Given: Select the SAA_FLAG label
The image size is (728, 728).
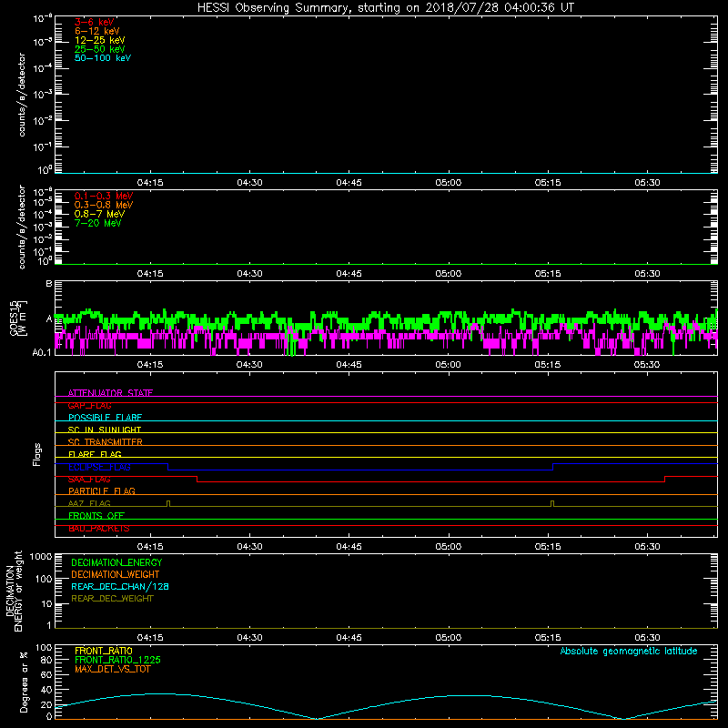Looking at the screenshot, I should [x=89, y=480].
